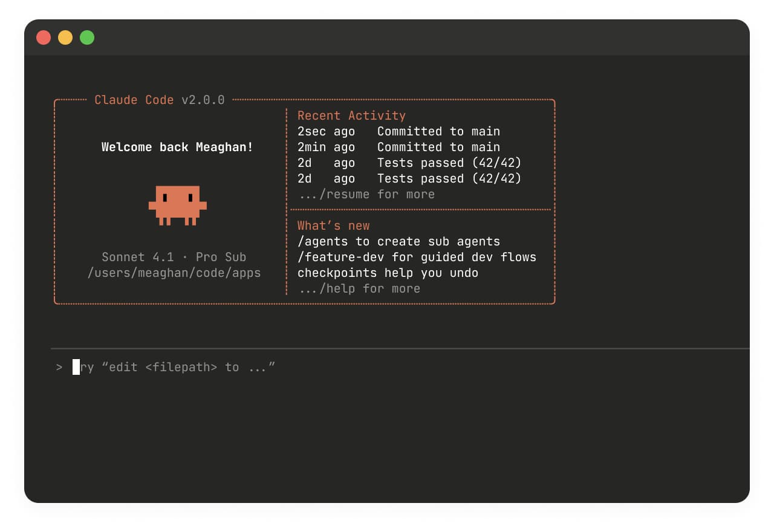Click the '>' prompt symbol
774x532 pixels.
click(x=59, y=367)
